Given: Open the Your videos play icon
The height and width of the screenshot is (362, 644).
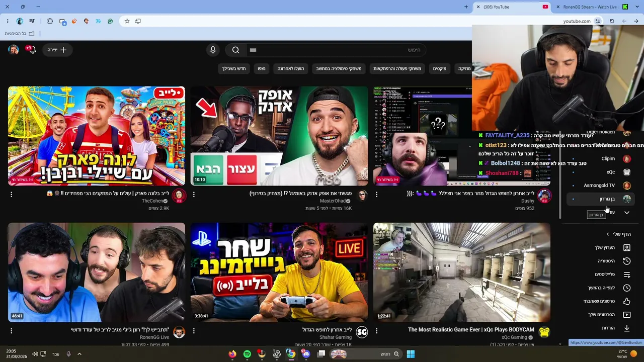Looking at the screenshot, I should [x=627, y=315].
